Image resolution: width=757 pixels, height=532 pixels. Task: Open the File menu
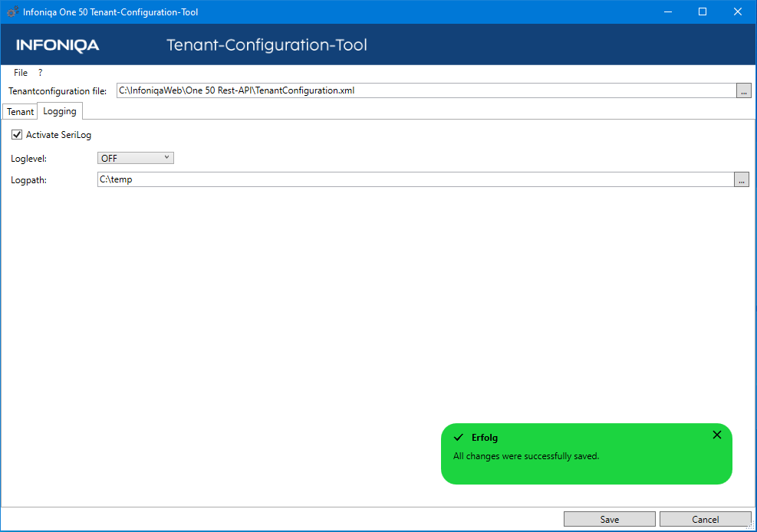click(x=20, y=73)
